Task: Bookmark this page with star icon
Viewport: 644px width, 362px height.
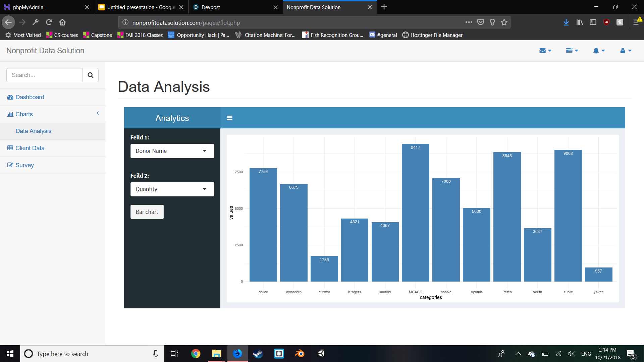Action: tap(504, 22)
